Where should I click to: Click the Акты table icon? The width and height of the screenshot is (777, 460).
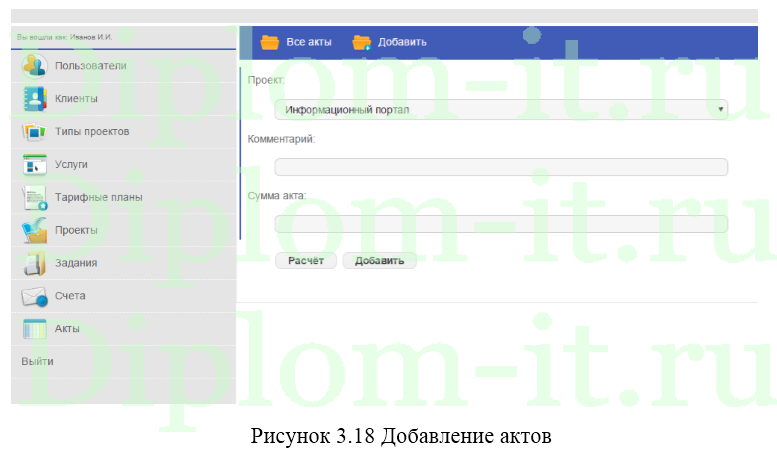[x=35, y=329]
